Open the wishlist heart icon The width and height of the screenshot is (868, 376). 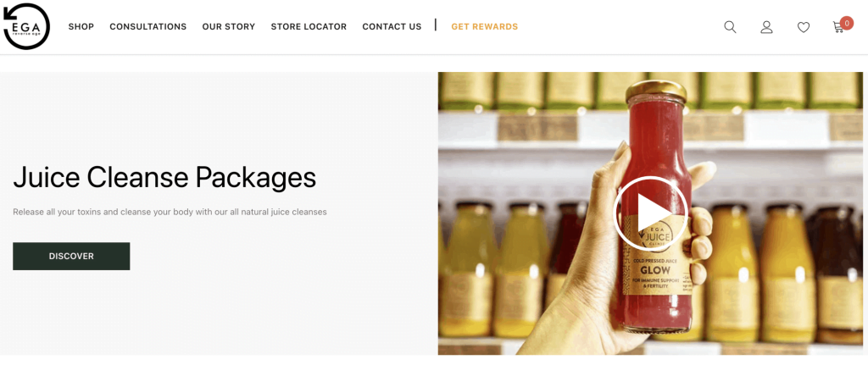pyautogui.click(x=804, y=27)
